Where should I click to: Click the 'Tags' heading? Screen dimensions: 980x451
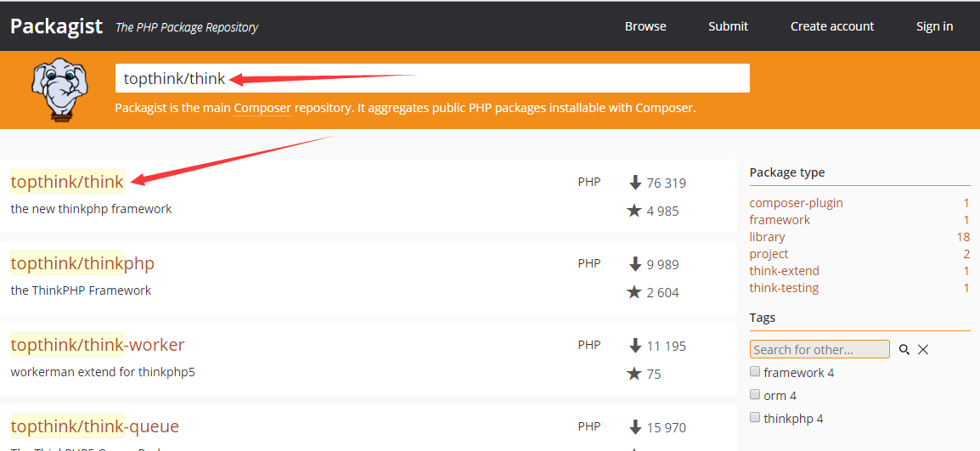point(763,317)
